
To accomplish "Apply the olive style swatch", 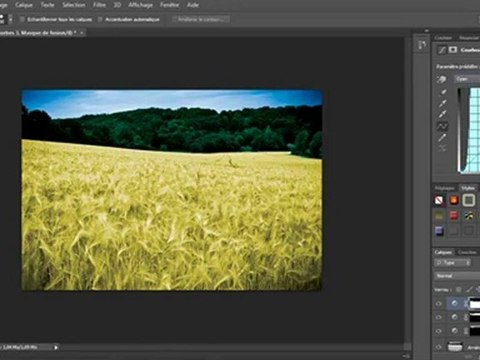I will (439, 216).
